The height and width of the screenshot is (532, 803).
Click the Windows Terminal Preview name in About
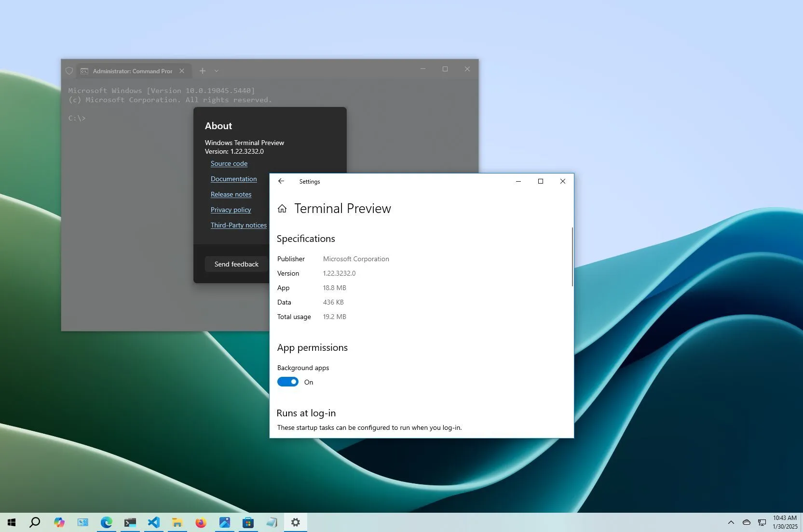pos(245,143)
